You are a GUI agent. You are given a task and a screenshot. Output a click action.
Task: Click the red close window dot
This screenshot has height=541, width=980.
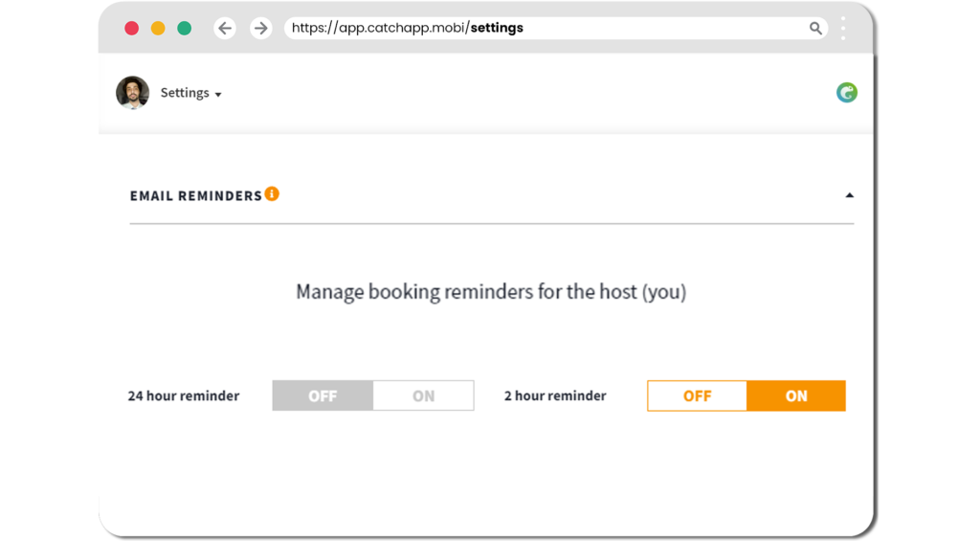pyautogui.click(x=131, y=28)
